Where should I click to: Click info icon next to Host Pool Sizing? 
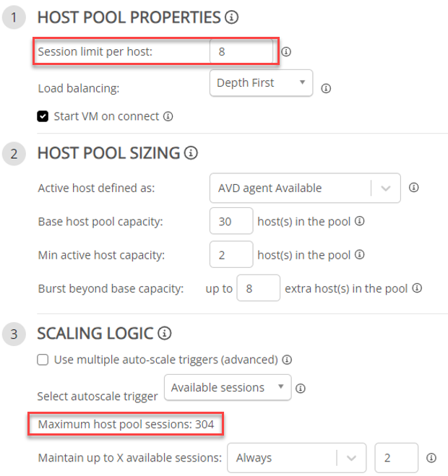[x=191, y=152]
